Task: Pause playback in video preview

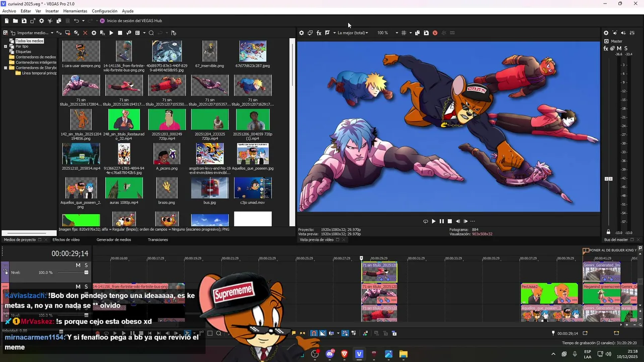Action: (x=442, y=221)
